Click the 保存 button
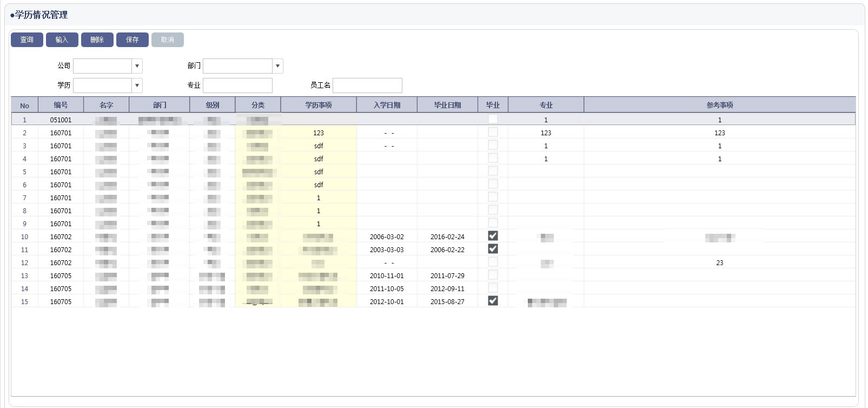 132,40
